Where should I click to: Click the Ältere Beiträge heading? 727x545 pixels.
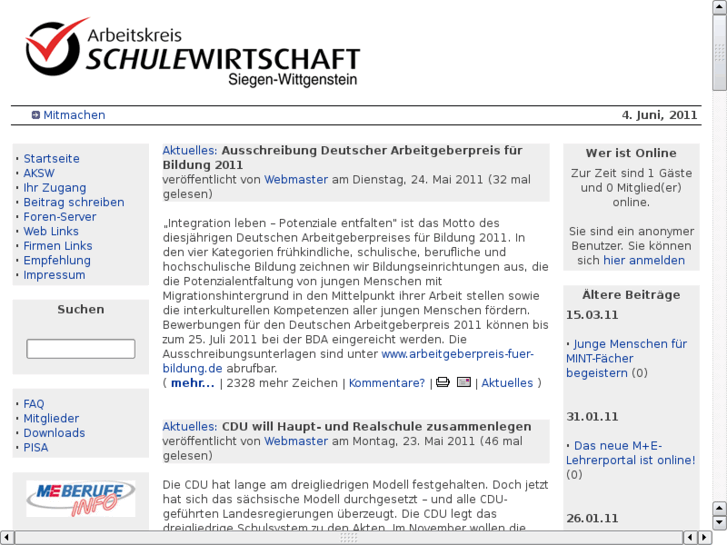631,295
